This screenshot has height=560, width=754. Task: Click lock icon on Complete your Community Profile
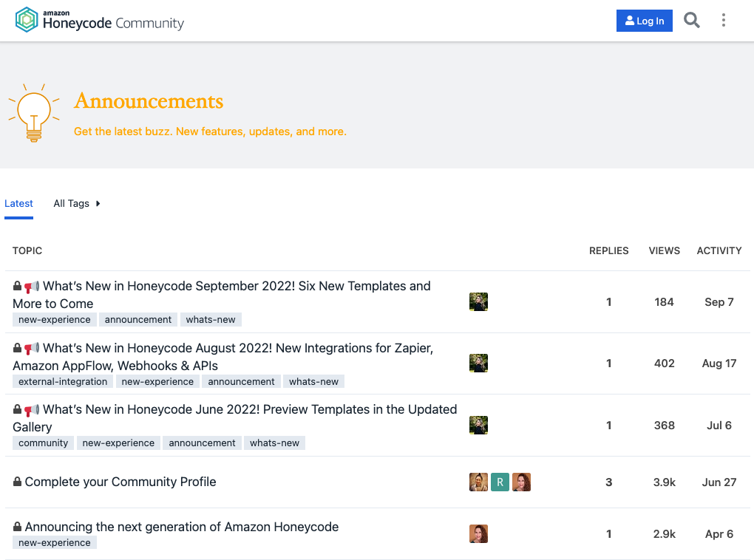(17, 481)
